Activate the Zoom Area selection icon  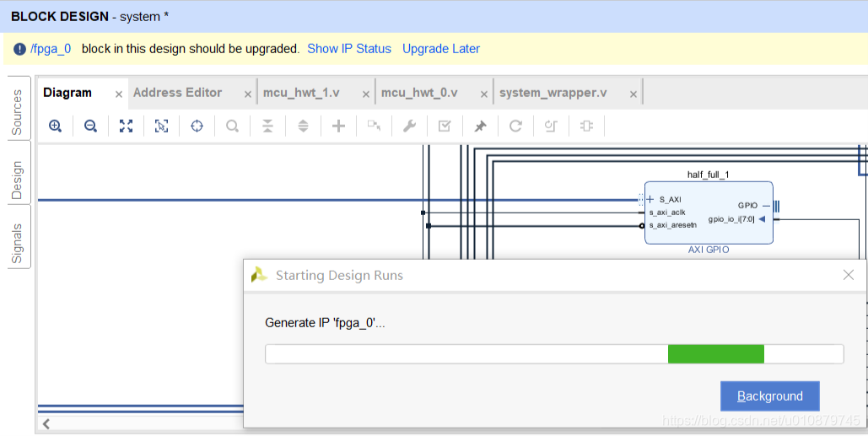(162, 126)
